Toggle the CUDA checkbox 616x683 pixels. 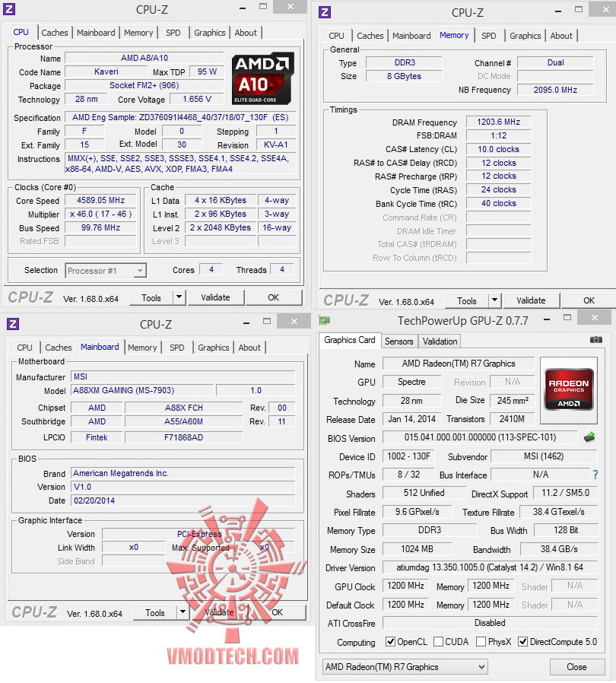[x=438, y=642]
